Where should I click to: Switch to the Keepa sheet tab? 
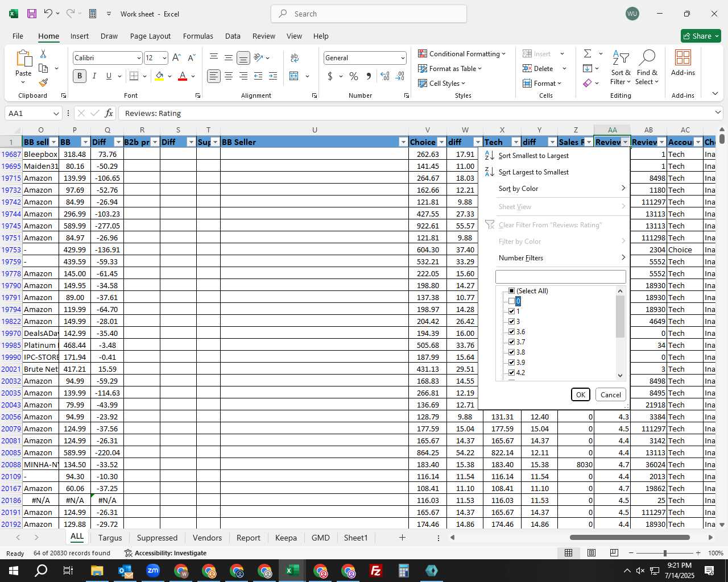[286, 538]
